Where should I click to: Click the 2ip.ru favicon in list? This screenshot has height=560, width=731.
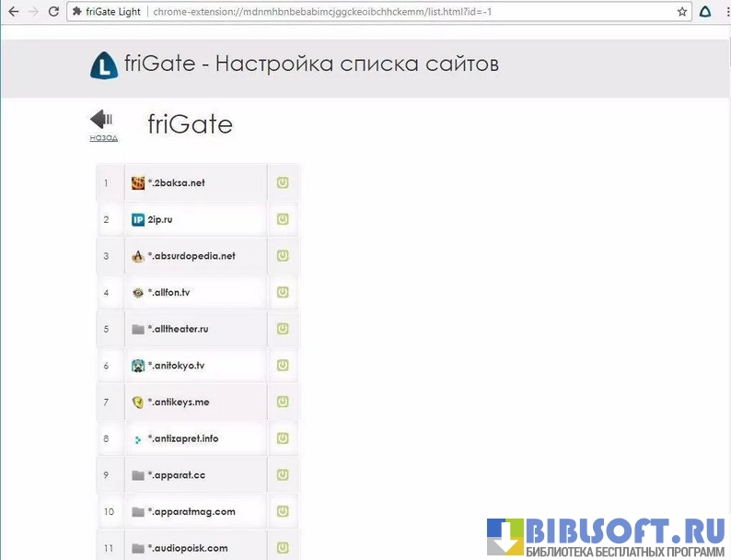138,219
